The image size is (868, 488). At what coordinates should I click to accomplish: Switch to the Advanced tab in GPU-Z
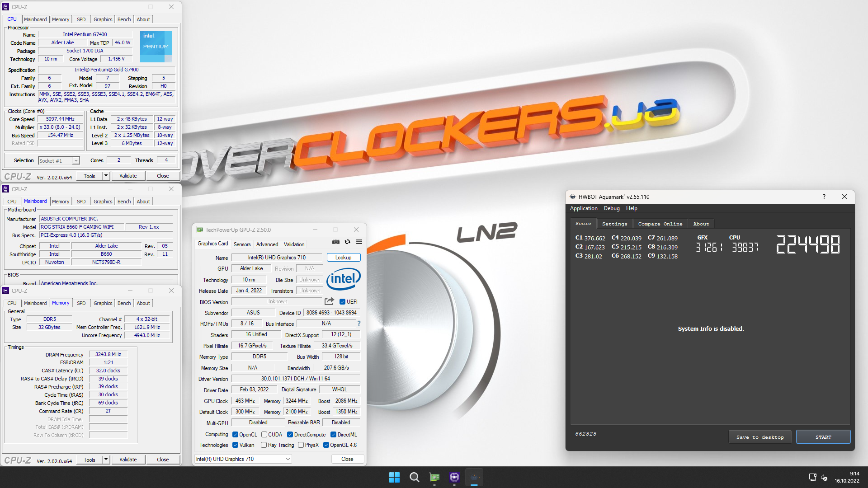(x=267, y=244)
